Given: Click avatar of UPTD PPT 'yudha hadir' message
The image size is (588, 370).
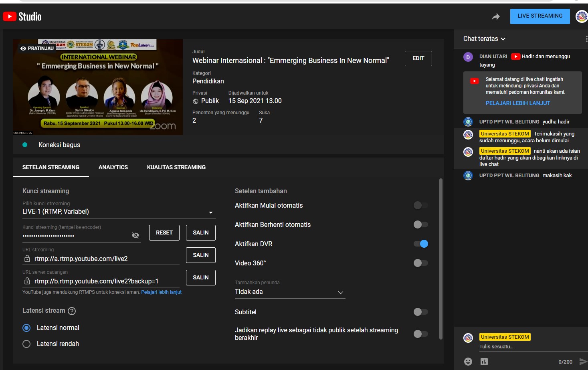Looking at the screenshot, I should (x=468, y=121).
